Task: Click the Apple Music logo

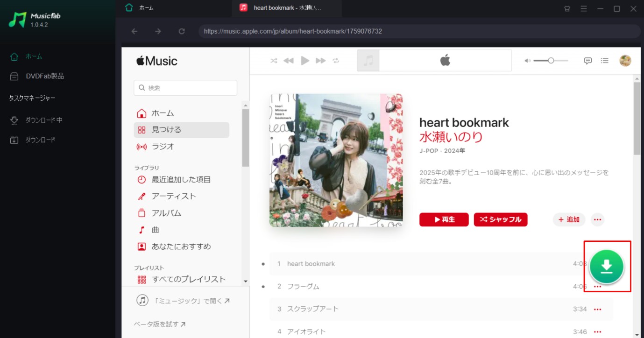Action: [157, 61]
